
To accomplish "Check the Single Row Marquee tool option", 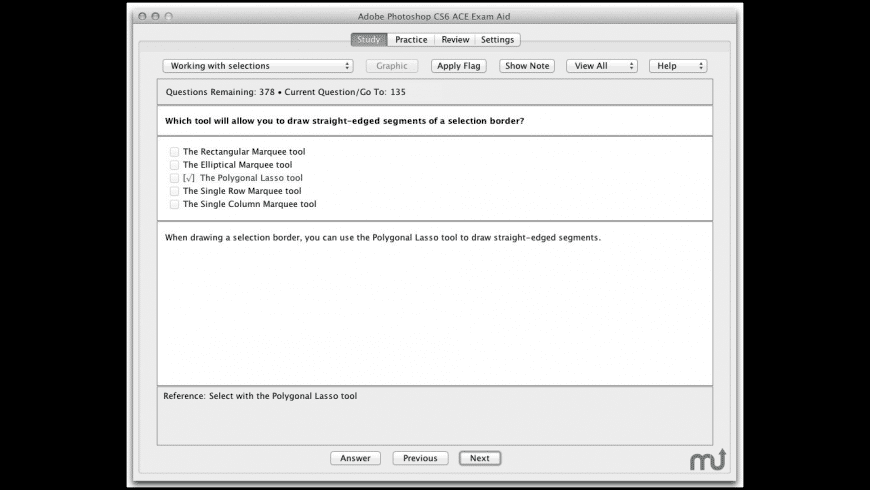I will (x=174, y=191).
